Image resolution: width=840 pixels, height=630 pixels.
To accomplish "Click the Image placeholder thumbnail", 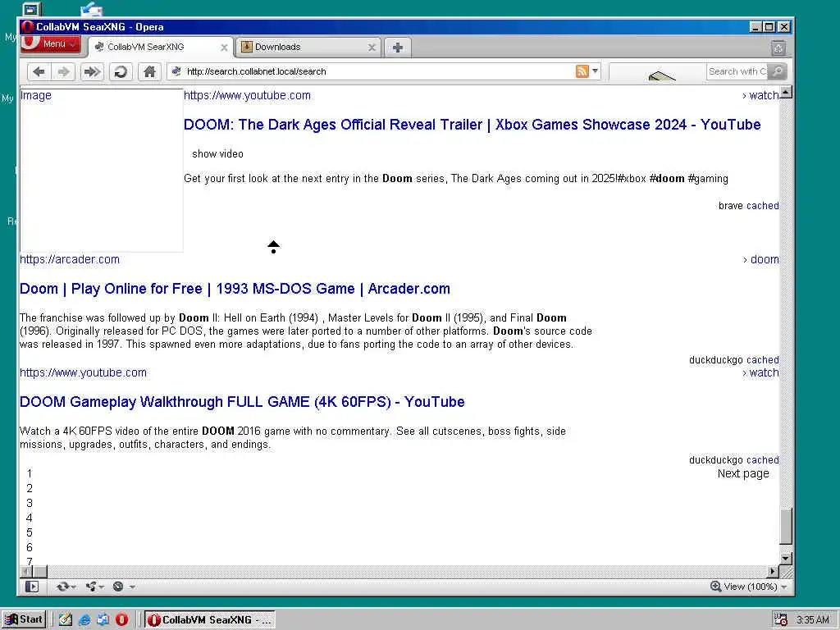I will pos(101,171).
